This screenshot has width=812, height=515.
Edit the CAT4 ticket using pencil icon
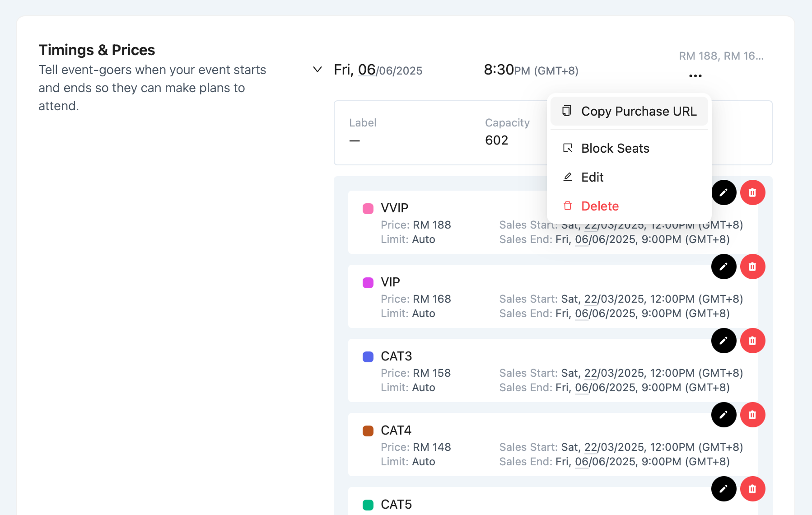pos(723,415)
